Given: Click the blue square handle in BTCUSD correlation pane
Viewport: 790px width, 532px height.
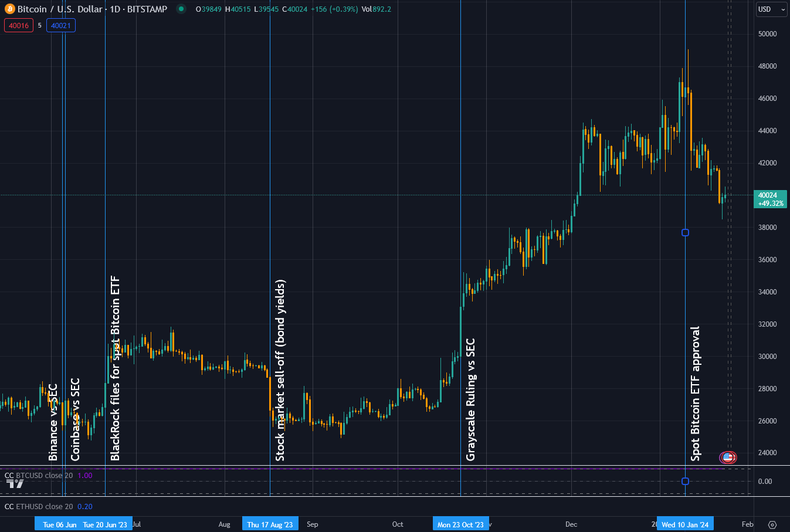Looking at the screenshot, I should [x=685, y=482].
